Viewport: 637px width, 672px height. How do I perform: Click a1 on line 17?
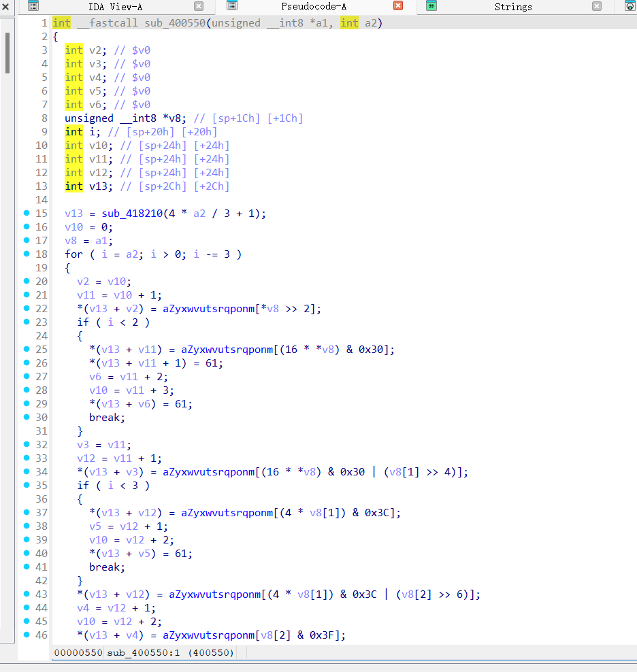(x=101, y=240)
